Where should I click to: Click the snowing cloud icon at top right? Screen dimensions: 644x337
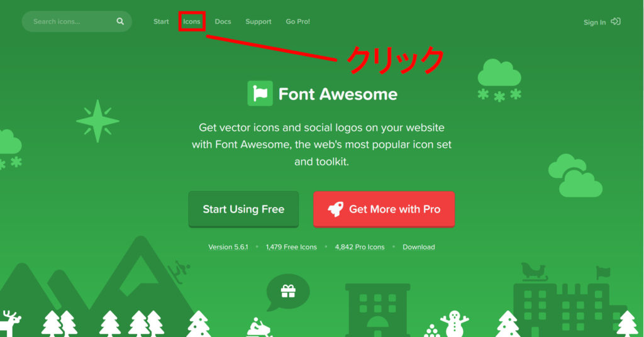(499, 80)
